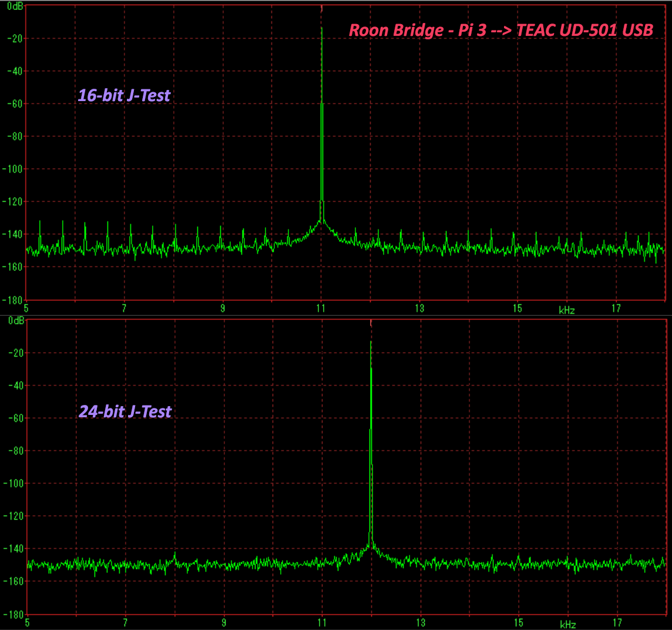This screenshot has width=672, height=630.
Task: Click the 9 kHz tick label on the 24-bit graph
Action: 224,623
